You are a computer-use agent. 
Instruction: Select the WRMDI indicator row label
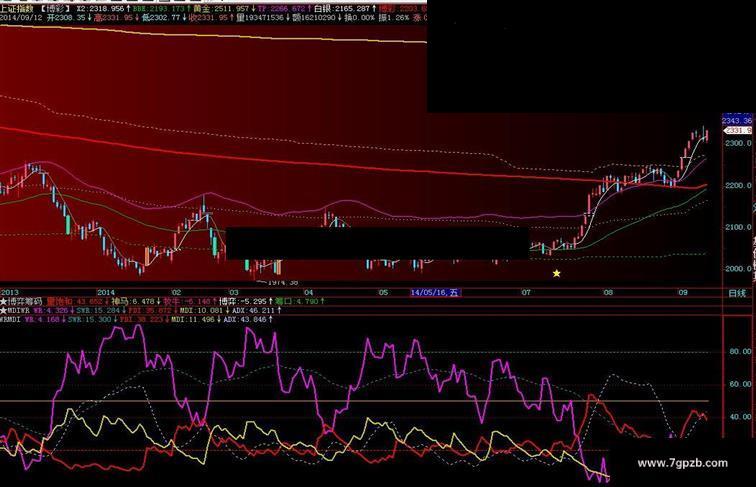pyautogui.click(x=11, y=319)
